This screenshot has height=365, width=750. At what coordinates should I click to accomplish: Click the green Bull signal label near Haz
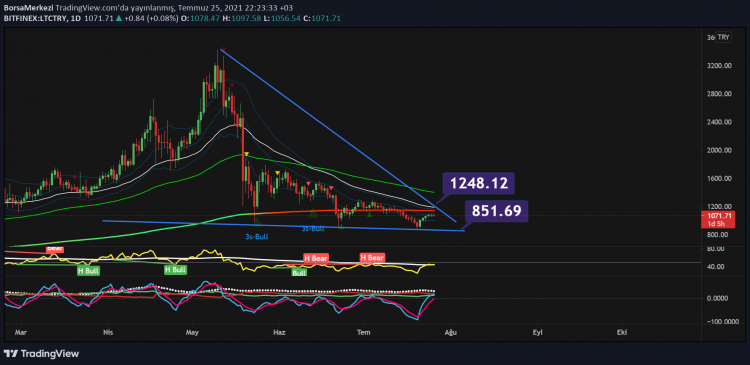pos(299,273)
